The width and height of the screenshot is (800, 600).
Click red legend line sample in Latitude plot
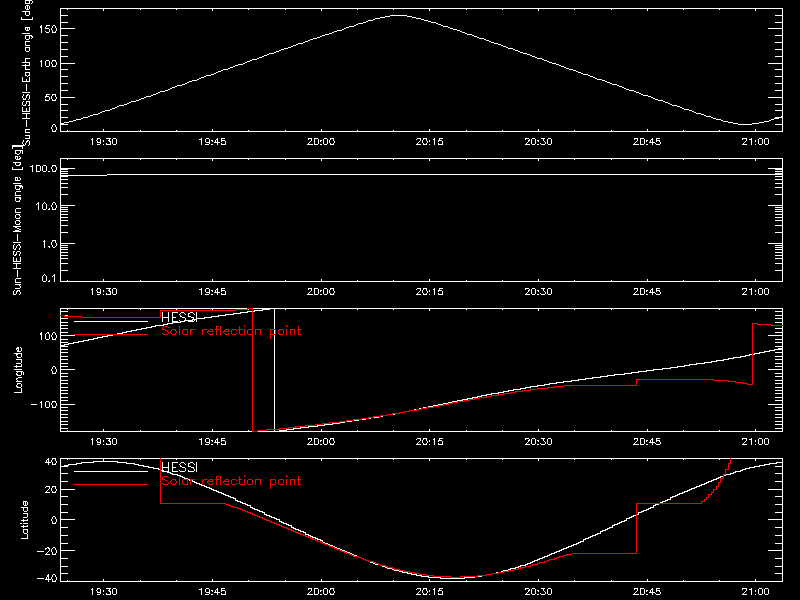tap(111, 485)
